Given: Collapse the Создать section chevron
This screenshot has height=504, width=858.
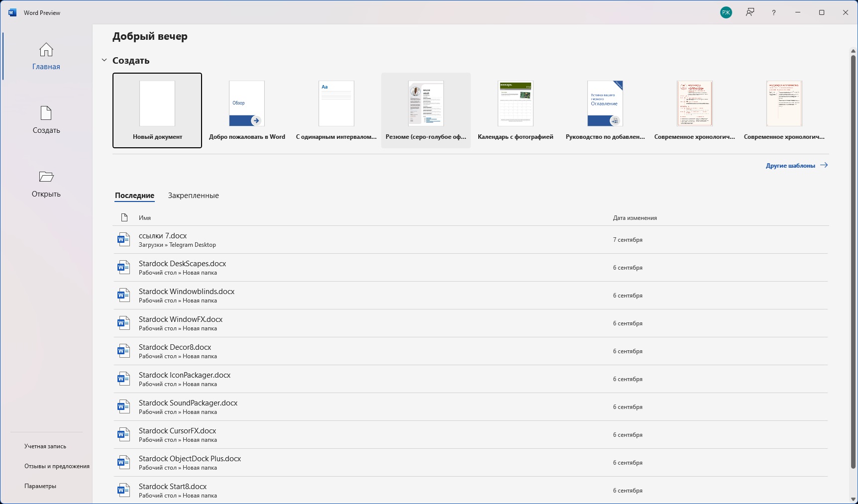Looking at the screenshot, I should [x=104, y=60].
